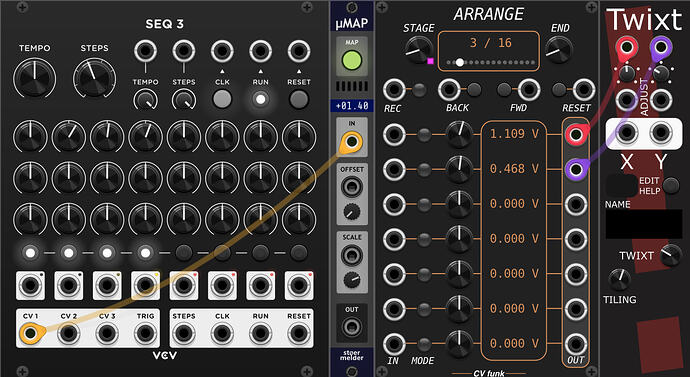Click the µMAP OFFSET knob

352,212
